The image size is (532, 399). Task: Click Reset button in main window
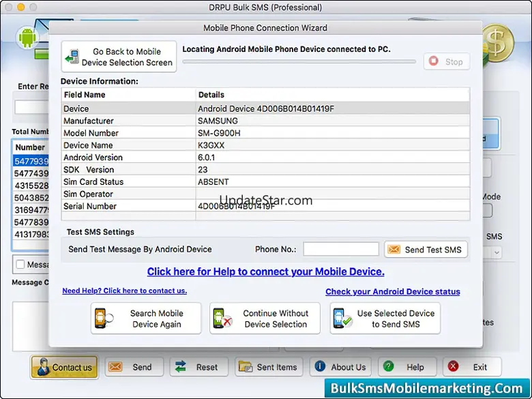(x=199, y=367)
